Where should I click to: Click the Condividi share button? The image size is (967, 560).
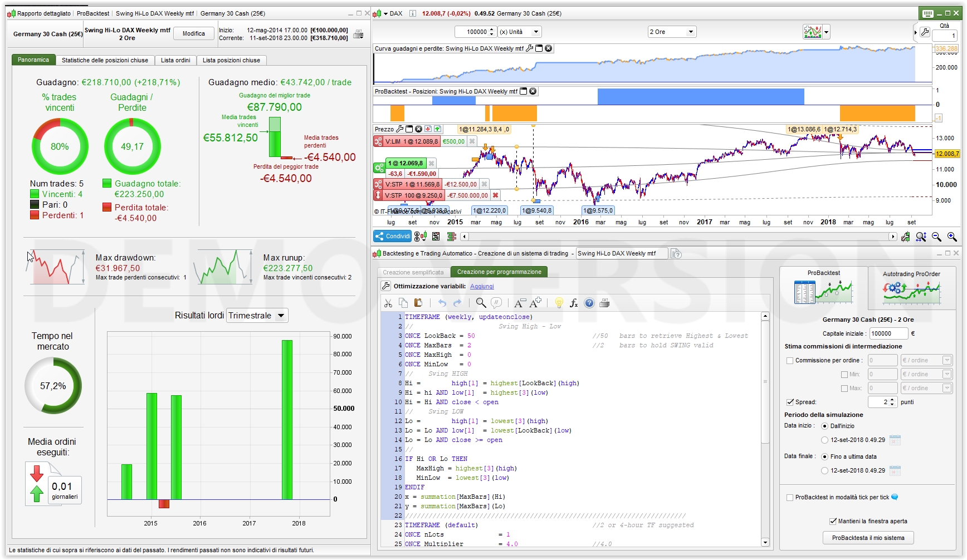tap(392, 236)
